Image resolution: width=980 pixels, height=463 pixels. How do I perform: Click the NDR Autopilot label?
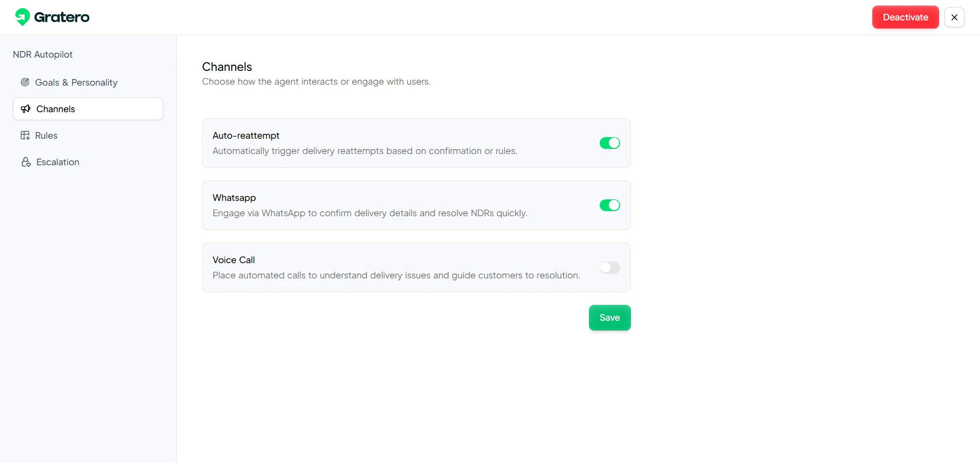click(x=42, y=54)
